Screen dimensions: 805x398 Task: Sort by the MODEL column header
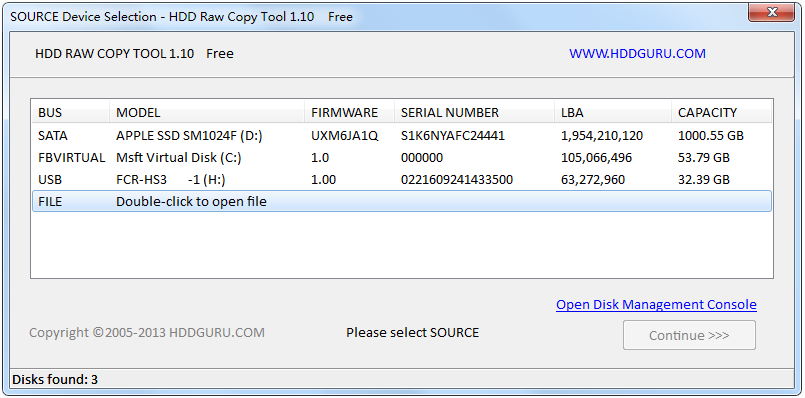click(x=207, y=112)
